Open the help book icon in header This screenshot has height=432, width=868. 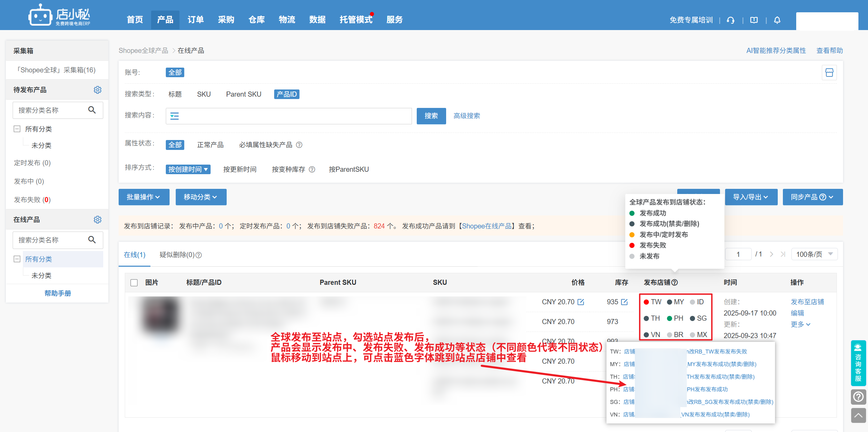(x=754, y=20)
